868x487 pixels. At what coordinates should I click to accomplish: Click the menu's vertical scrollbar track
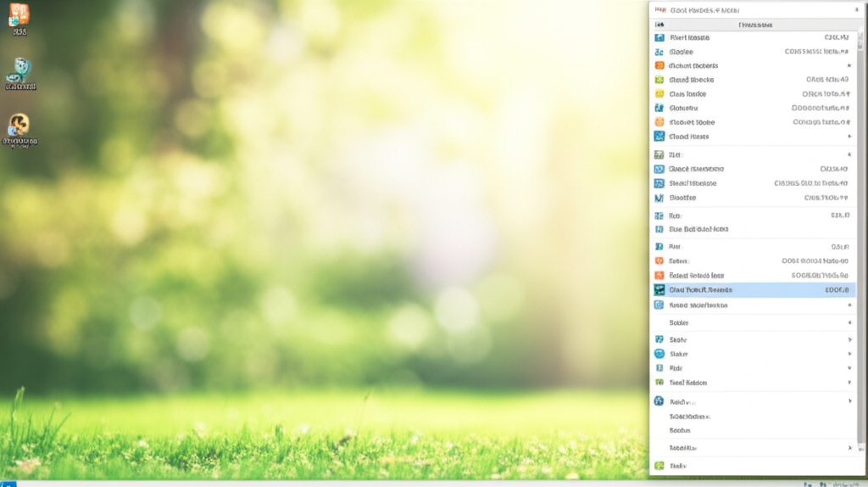tap(860, 255)
